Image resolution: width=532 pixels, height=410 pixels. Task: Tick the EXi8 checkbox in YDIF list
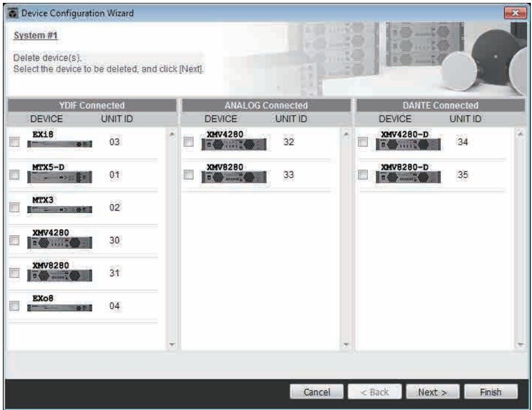tap(14, 142)
